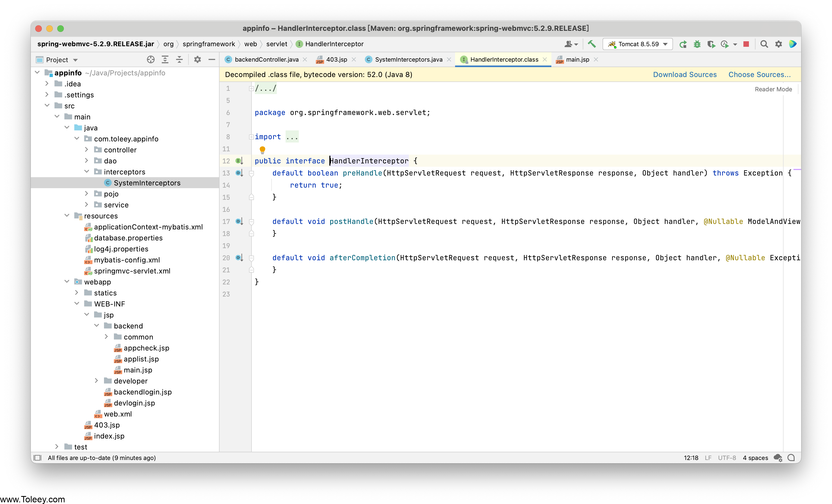Expand the controller package folder
The height and width of the screenshot is (504, 832).
coord(86,150)
